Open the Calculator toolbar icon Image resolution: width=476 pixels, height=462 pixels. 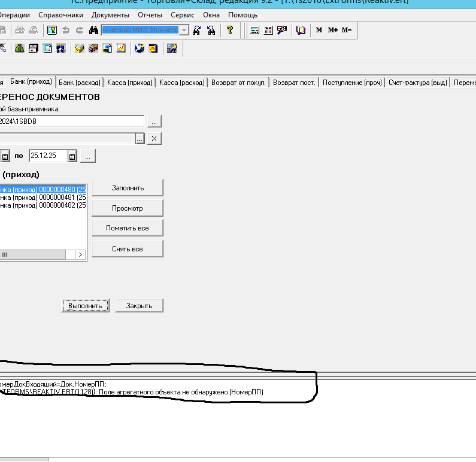254,30
